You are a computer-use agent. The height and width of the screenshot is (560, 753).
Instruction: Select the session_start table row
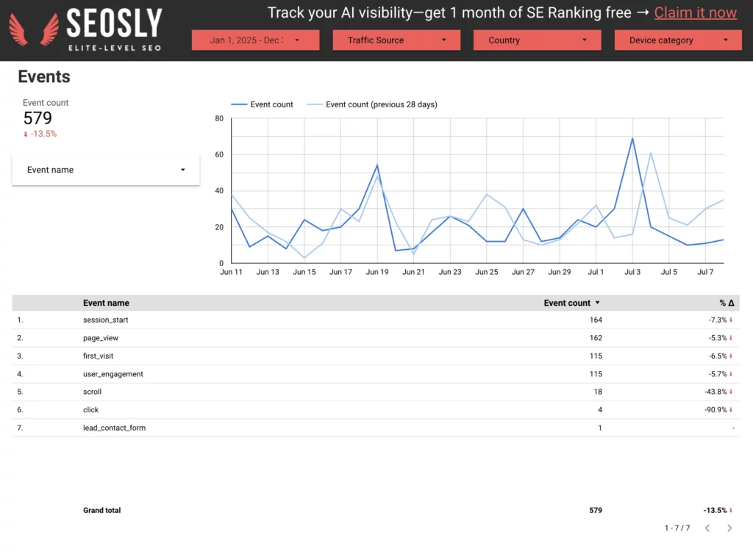[376, 320]
